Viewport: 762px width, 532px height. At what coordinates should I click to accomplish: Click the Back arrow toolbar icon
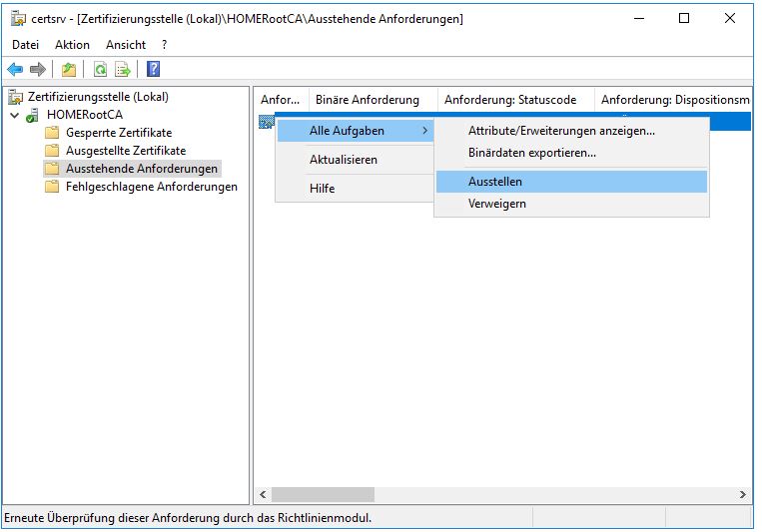(x=15, y=69)
